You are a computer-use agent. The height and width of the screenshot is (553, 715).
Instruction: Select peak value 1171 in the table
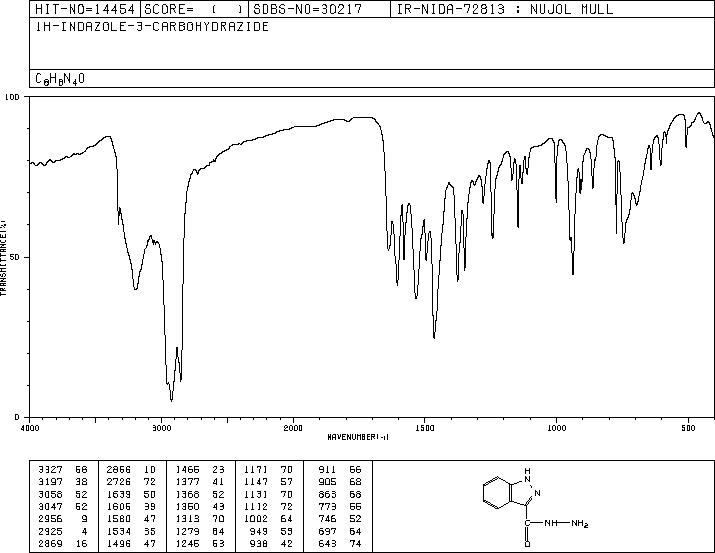click(x=256, y=470)
